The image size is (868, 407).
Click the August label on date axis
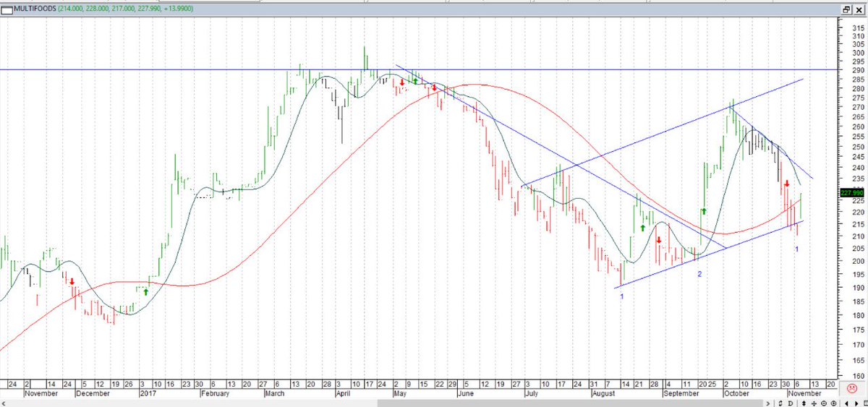tap(603, 394)
